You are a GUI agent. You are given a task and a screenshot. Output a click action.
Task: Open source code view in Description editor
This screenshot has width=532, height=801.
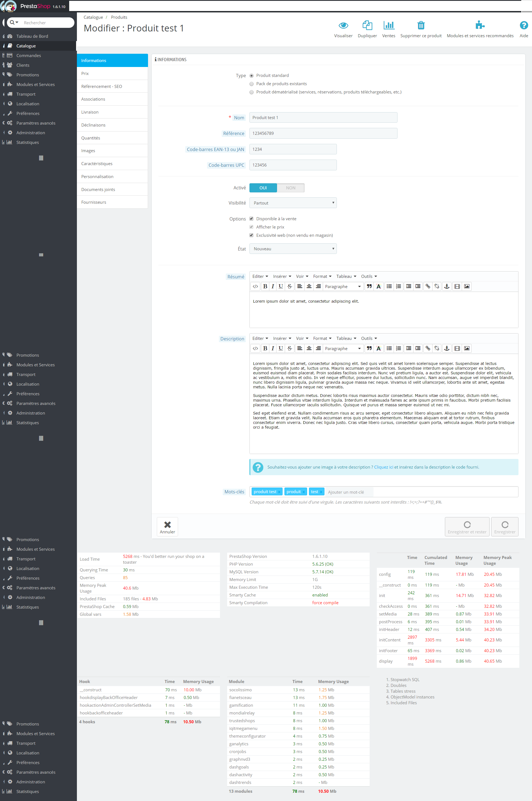pos(255,348)
